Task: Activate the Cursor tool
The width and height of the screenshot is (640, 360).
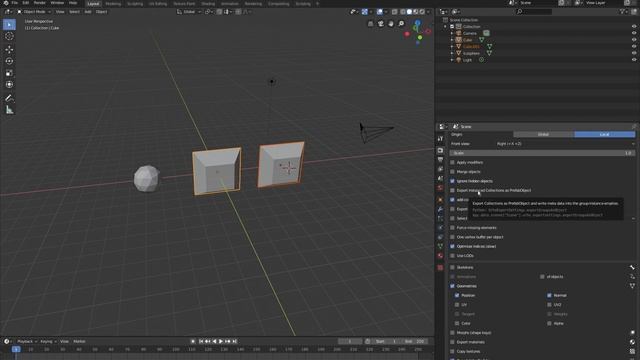Action: (9, 36)
